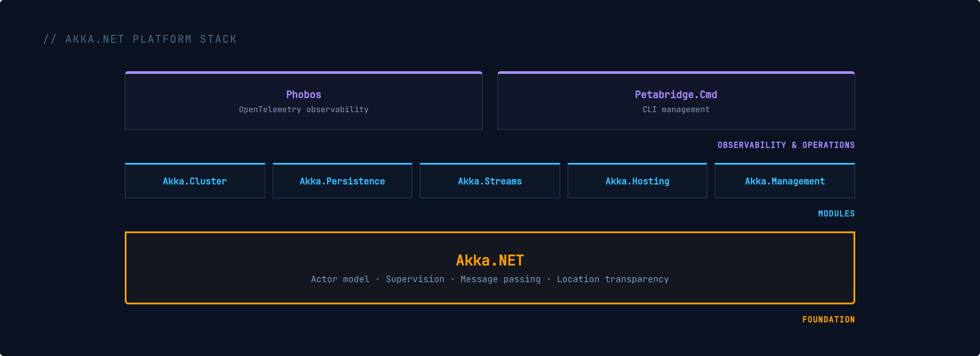Screen dimensions: 980x356
Task: Click the CLI management subtitle
Action: 676,109
